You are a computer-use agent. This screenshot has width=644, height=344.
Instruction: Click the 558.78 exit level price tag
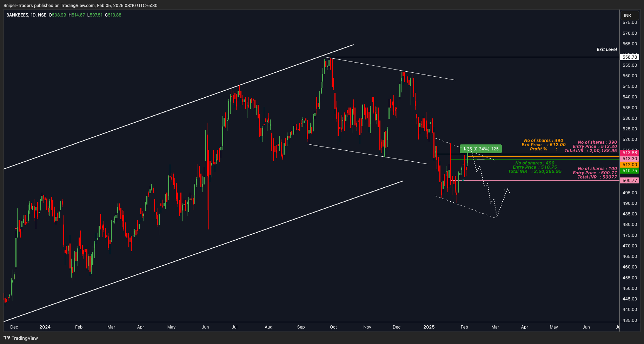coord(630,57)
